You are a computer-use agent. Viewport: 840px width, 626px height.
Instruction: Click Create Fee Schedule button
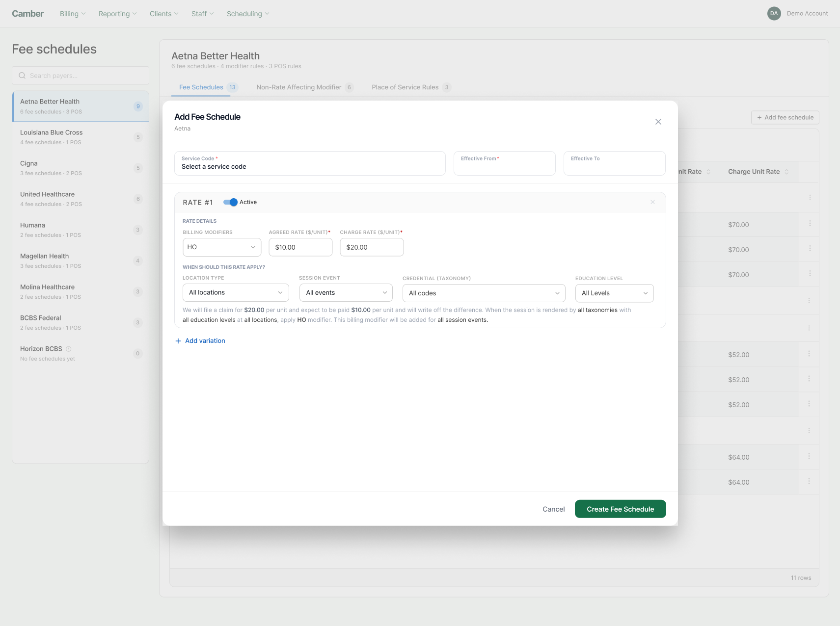621,509
